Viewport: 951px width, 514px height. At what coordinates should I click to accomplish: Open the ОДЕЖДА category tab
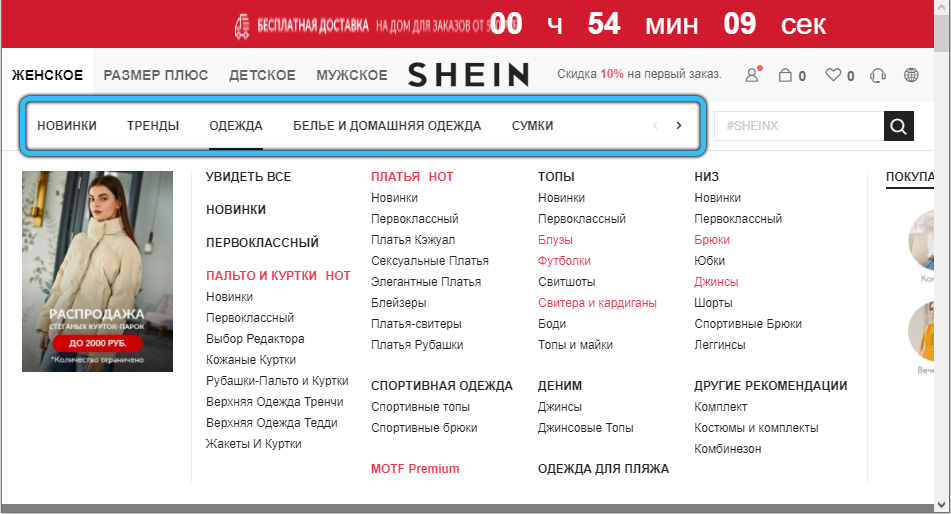point(236,126)
